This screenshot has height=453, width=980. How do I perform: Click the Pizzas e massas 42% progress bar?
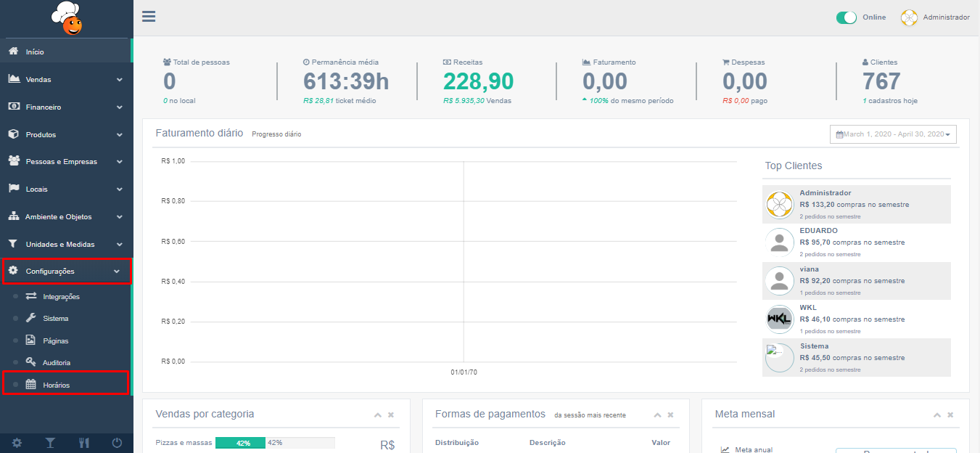[240, 443]
